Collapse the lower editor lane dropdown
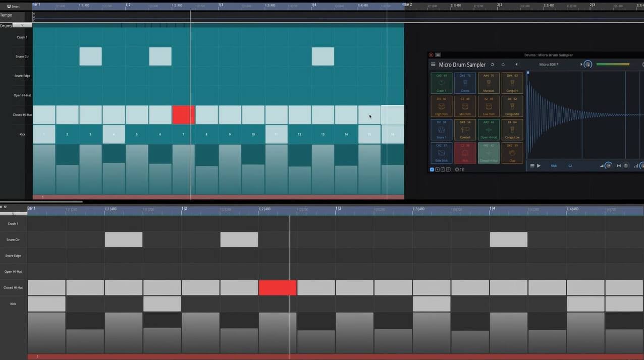 coord(13,213)
